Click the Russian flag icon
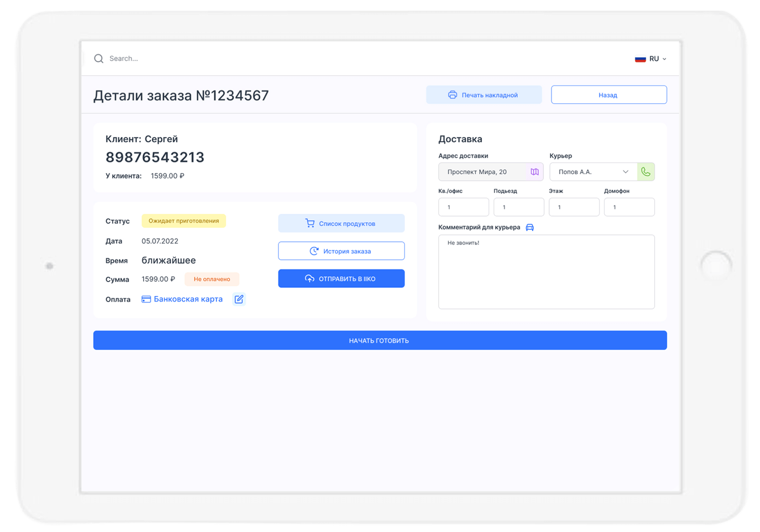This screenshot has width=760, height=532. 640,59
